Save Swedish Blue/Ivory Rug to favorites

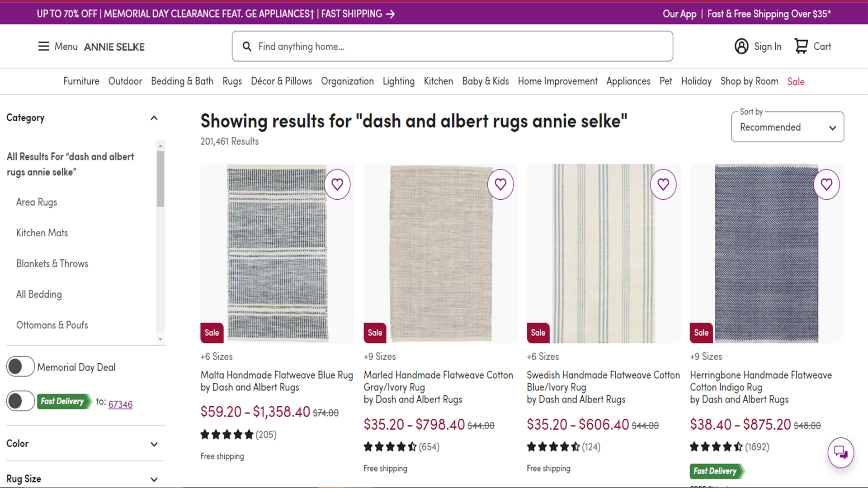[x=663, y=184]
